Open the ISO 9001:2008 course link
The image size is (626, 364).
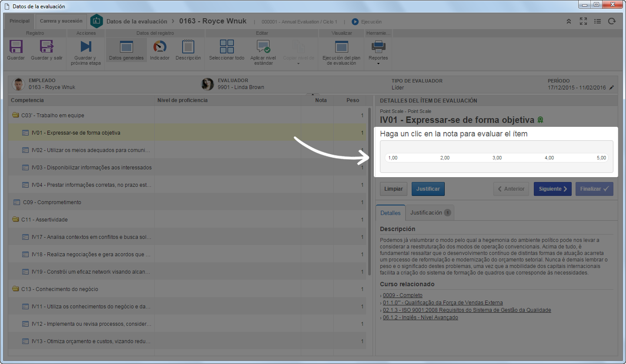click(467, 310)
